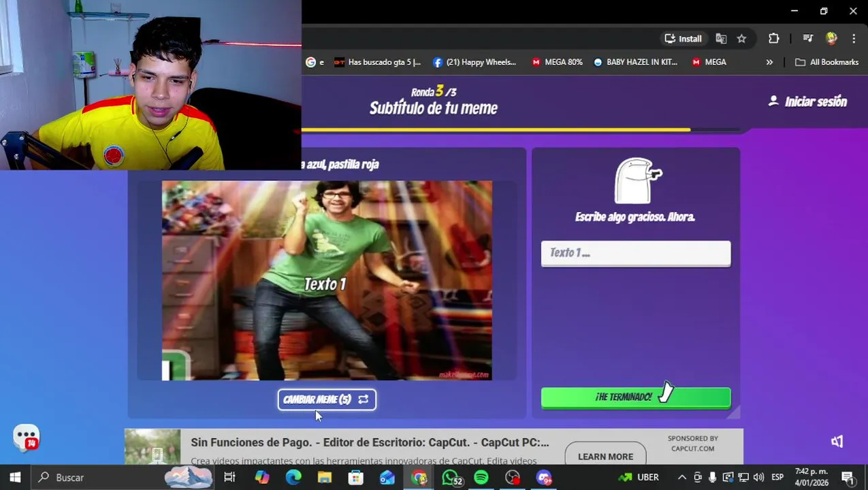Open the volume tray icon

(758, 478)
